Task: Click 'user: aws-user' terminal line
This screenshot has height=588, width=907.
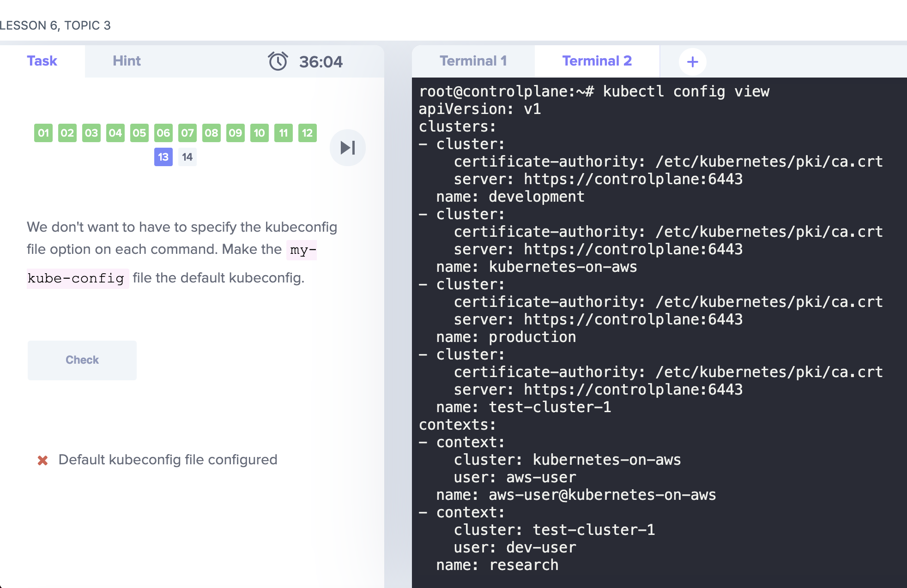Action: [515, 477]
